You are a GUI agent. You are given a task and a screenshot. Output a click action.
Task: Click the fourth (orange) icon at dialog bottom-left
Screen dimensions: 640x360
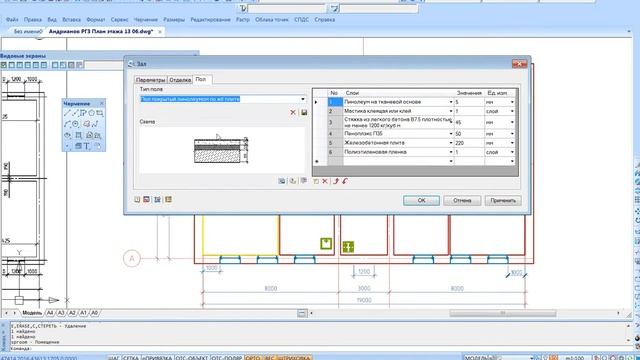pos(168,199)
